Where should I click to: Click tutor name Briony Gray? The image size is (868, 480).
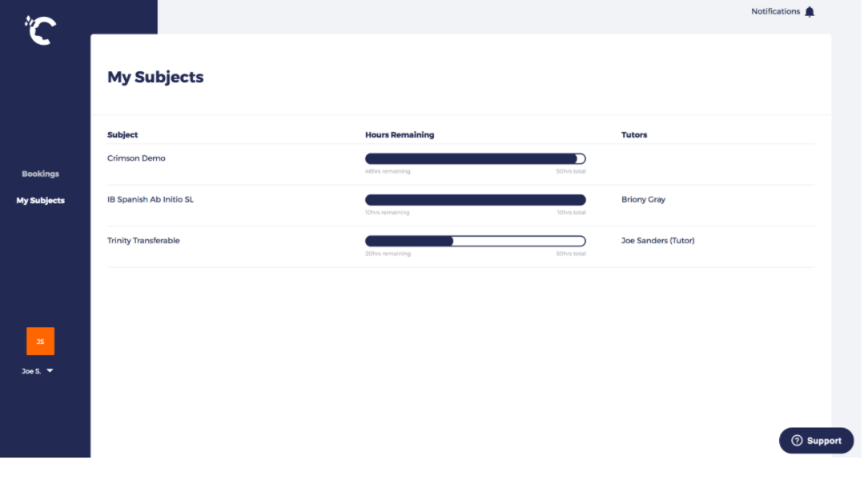[x=643, y=199]
